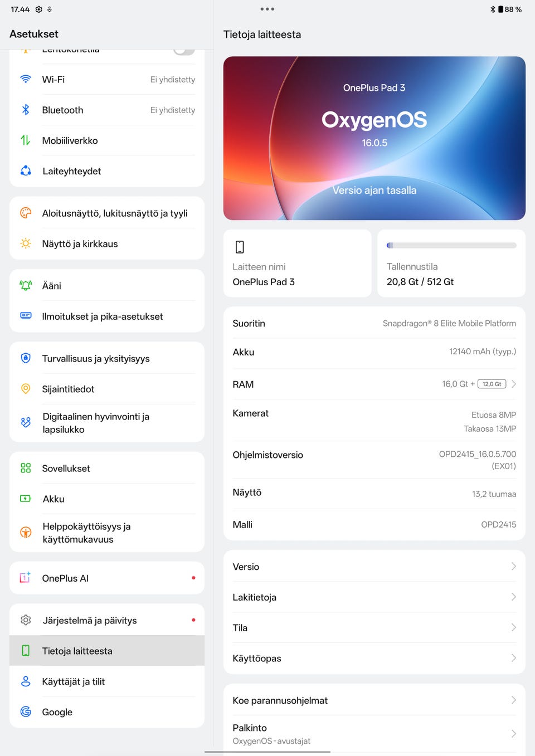Tap the Ilmoitukset ja pika-asetukset icon
Viewport: 535px width, 756px height.
click(x=26, y=316)
